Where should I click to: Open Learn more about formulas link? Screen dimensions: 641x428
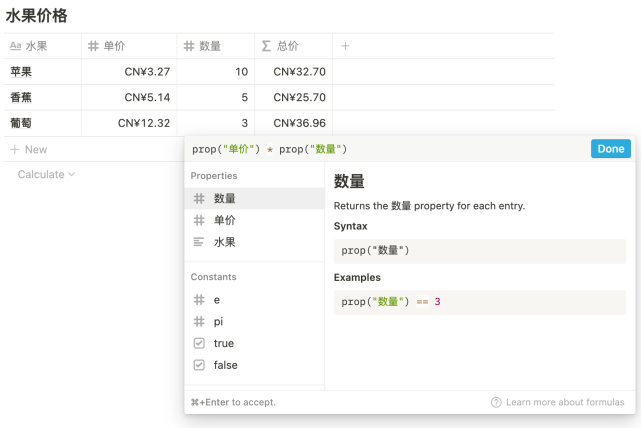point(564,402)
